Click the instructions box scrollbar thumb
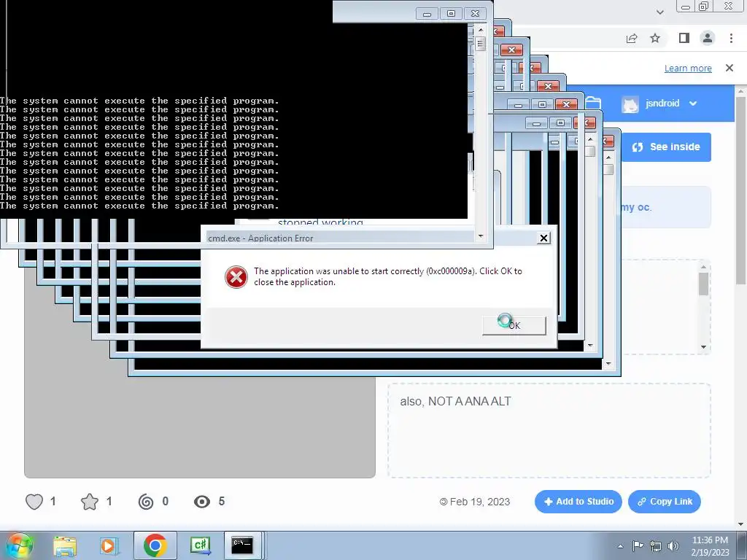 click(703, 284)
